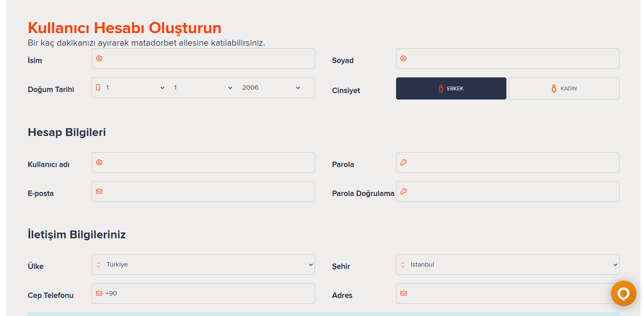644x316 pixels.
Task: Click the Hesap Bilgileri heading
Action: (67, 132)
